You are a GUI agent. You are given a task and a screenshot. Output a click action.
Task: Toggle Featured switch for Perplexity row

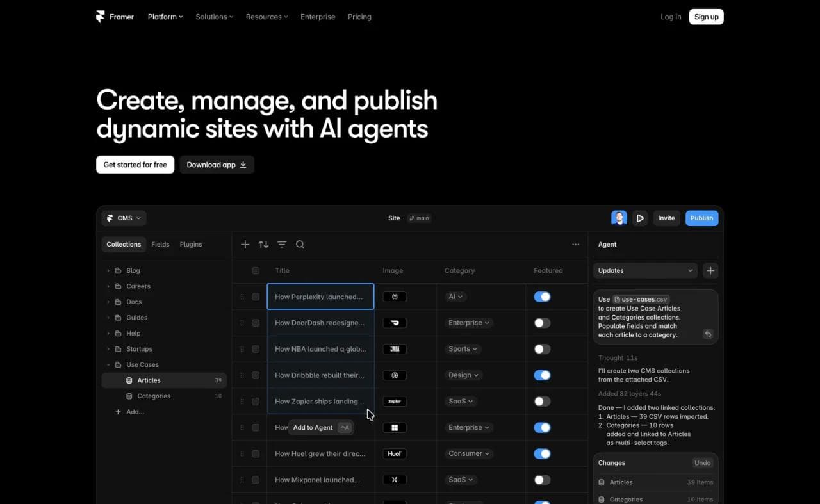click(542, 297)
